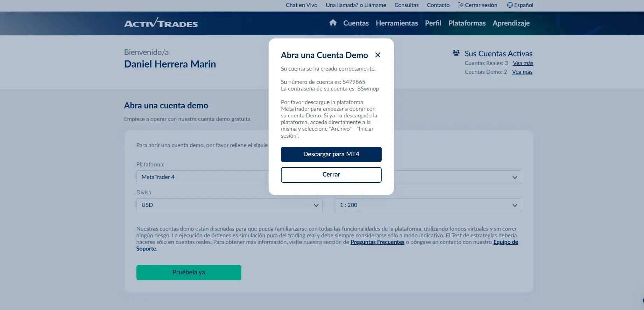Screen dimensions: 644x310
Task: Open the Aprendizaje menu
Action: coord(511,23)
